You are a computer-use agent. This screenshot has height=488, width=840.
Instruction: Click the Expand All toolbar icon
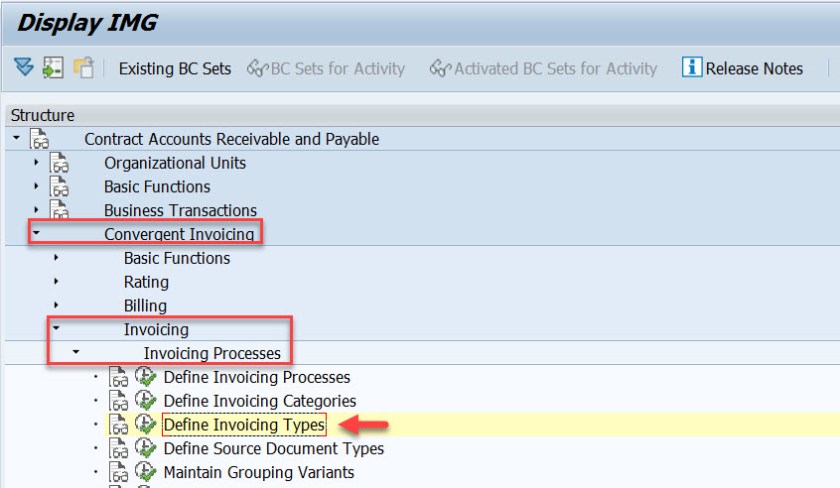point(24,68)
